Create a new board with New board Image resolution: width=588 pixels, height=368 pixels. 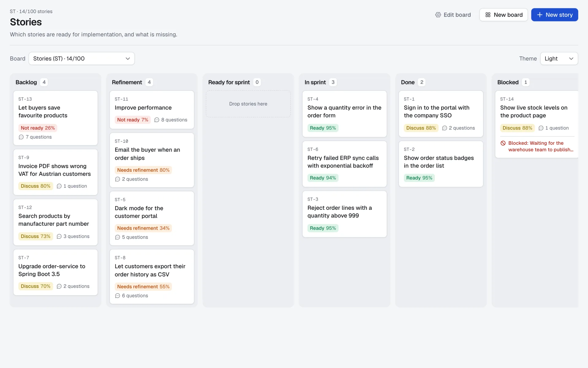[x=503, y=15]
